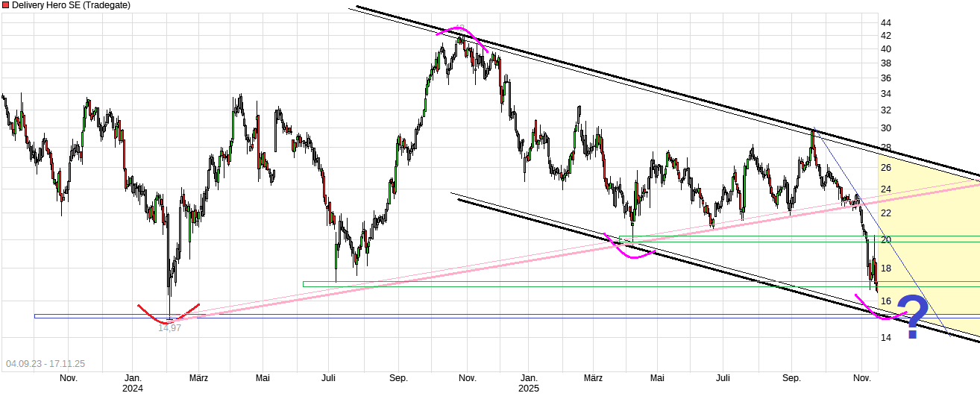
Task: Click the 14,97 low price label
Action: 169,328
